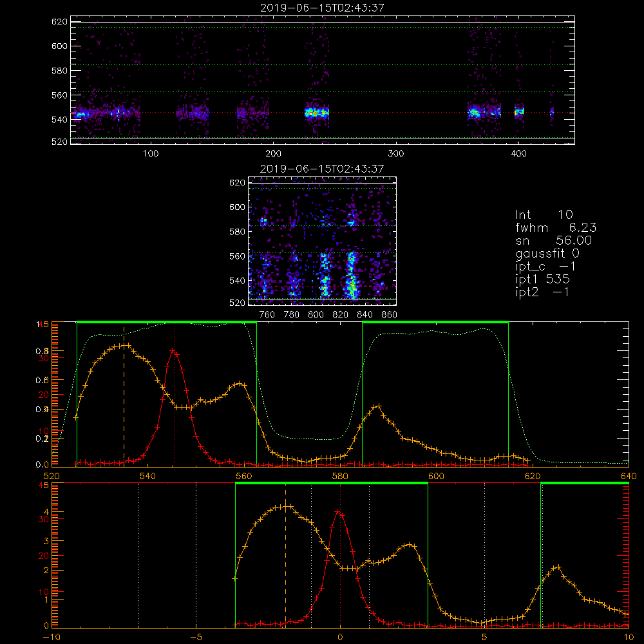Click the timestamp title above the small middle spectrogram
This screenshot has height=644, width=644.
pos(322,169)
